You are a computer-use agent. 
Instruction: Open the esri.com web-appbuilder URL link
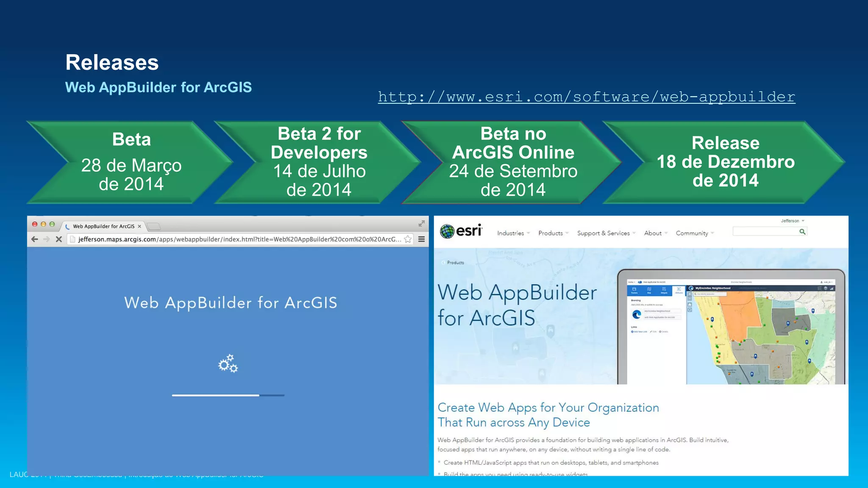pos(587,97)
